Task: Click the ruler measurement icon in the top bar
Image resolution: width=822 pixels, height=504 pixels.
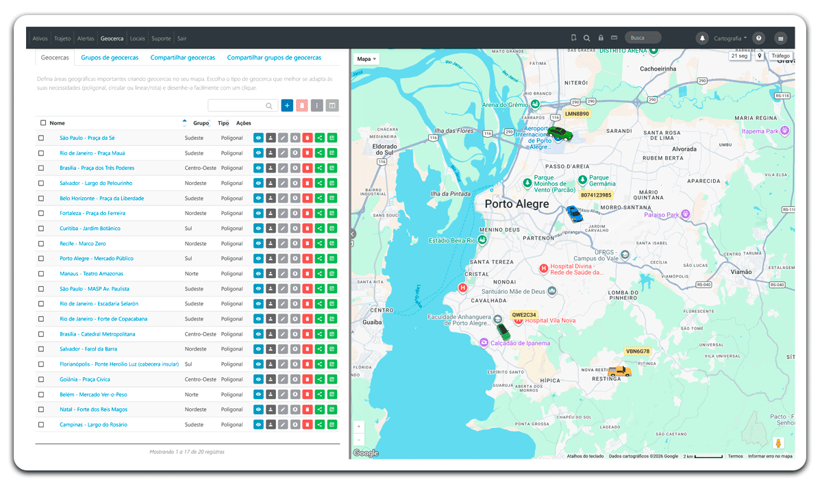Action: point(614,38)
